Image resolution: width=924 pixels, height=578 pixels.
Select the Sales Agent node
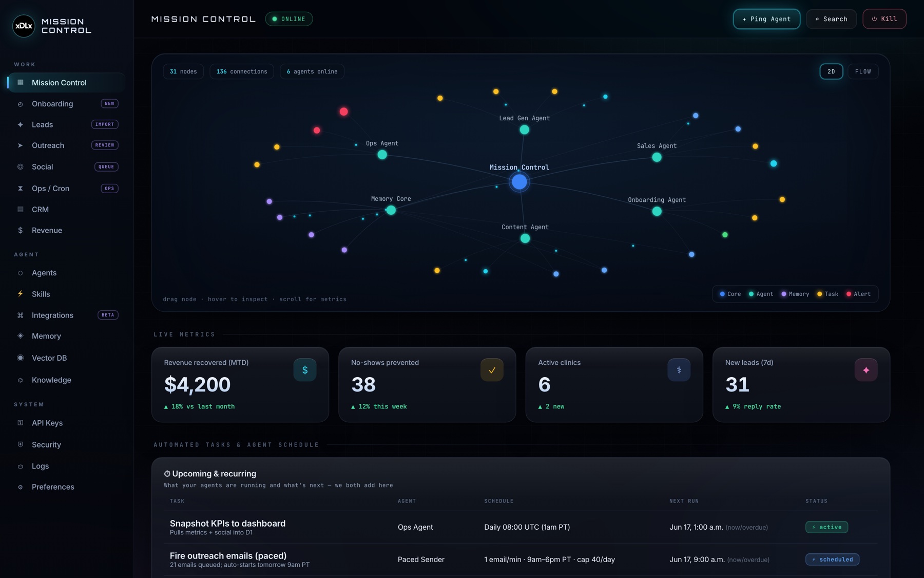[x=657, y=157]
